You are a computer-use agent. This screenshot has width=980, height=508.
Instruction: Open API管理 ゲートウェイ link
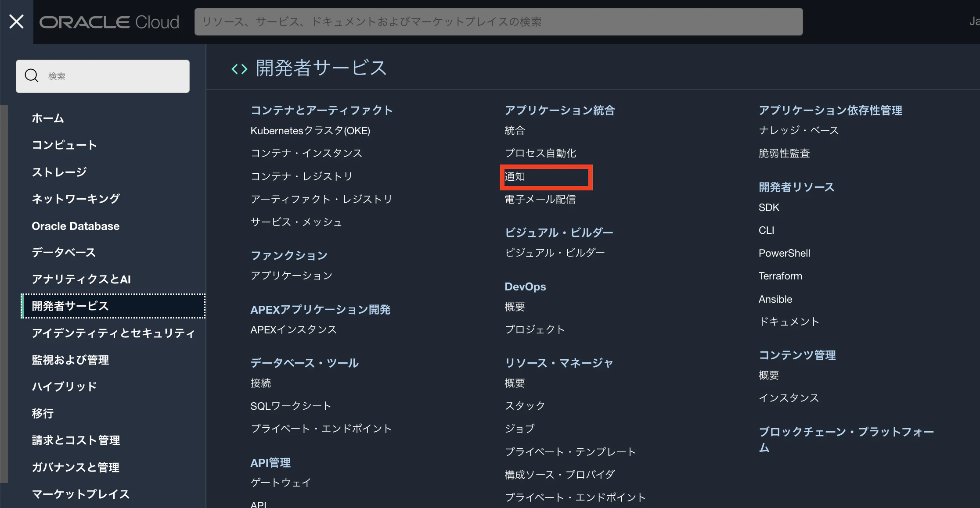click(x=281, y=483)
